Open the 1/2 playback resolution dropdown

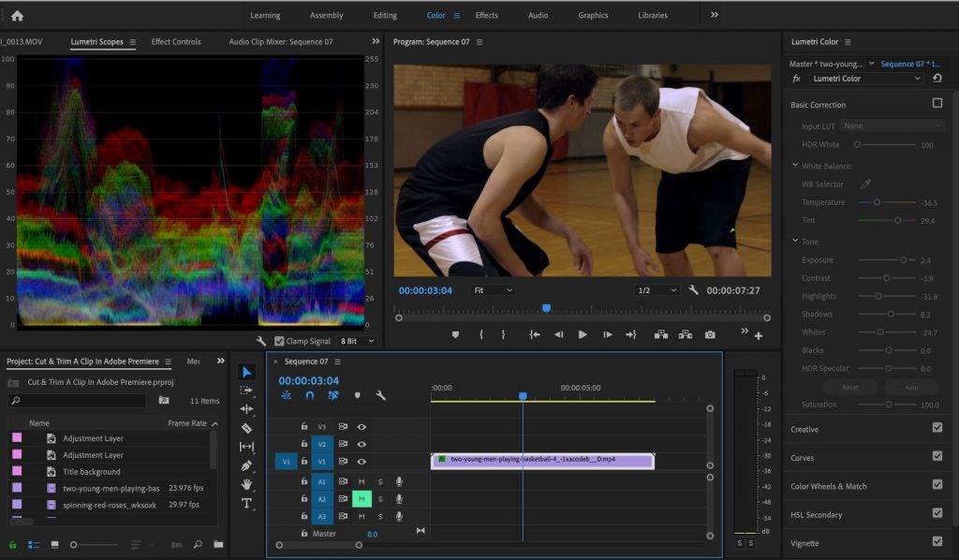[x=657, y=289]
